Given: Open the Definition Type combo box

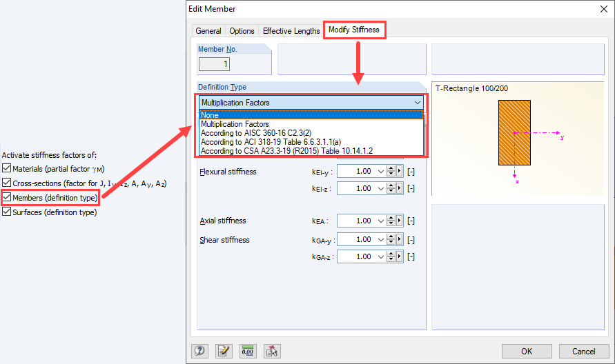Looking at the screenshot, I should (311, 103).
